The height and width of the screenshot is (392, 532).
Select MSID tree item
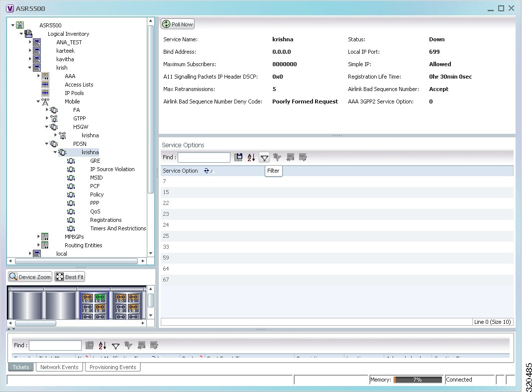(97, 178)
